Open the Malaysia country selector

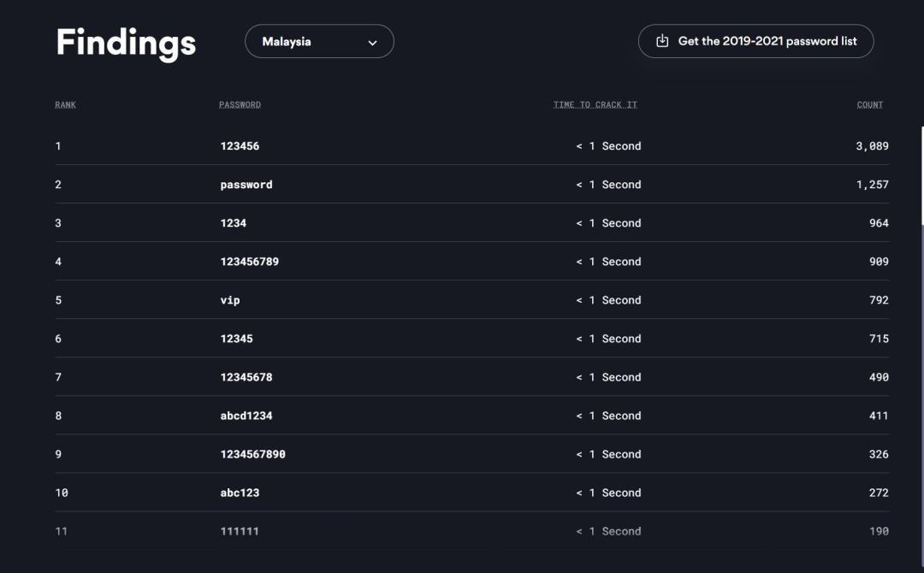pyautogui.click(x=318, y=41)
